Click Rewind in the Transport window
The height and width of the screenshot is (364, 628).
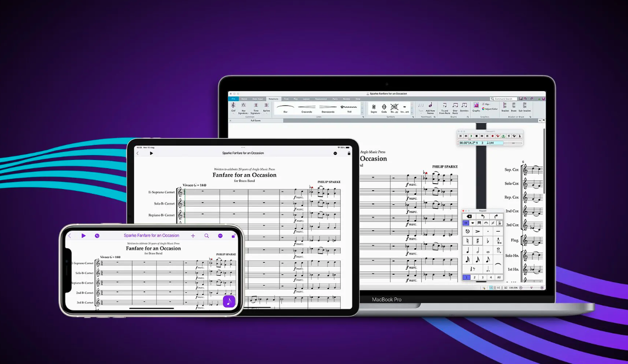(x=466, y=136)
